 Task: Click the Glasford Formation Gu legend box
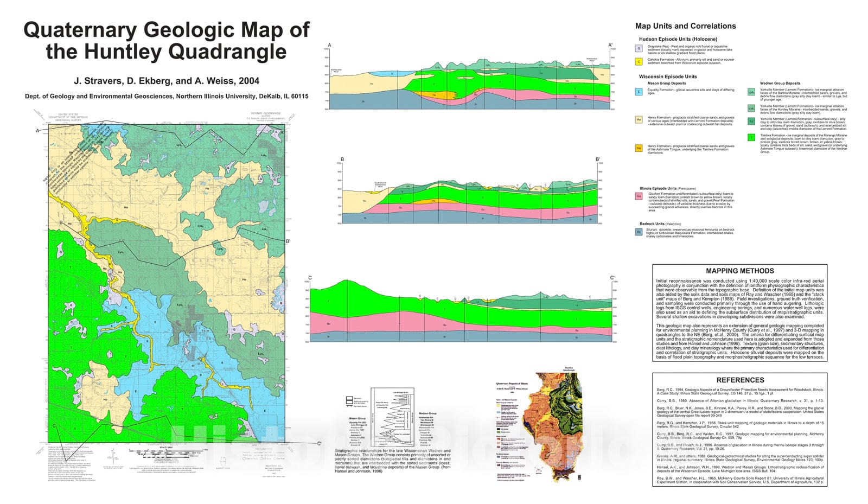pyautogui.click(x=639, y=196)
